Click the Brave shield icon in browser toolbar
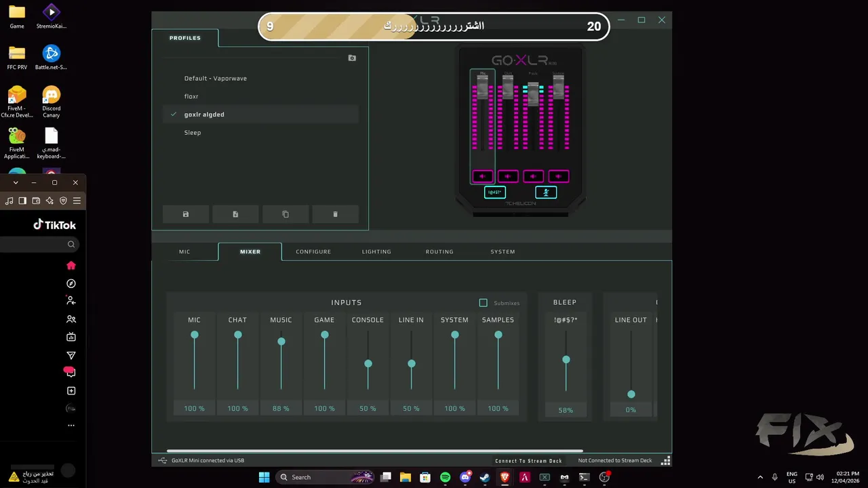868x488 pixels. 63,201
